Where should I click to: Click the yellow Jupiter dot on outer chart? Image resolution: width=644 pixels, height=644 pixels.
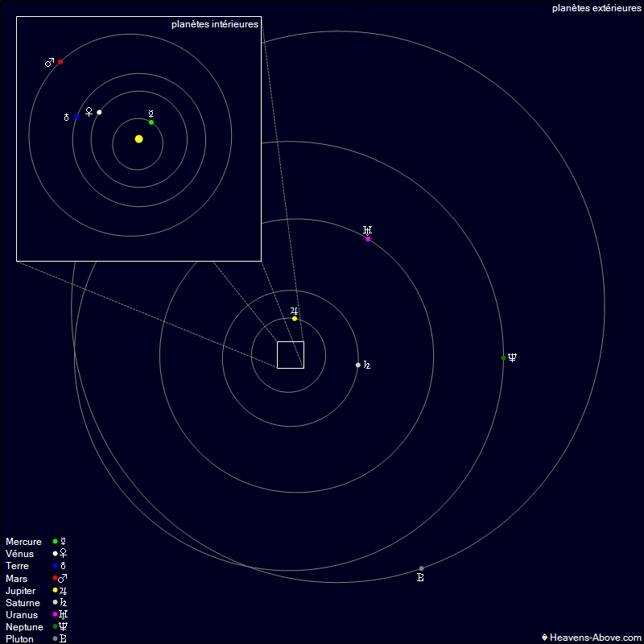coord(295,318)
